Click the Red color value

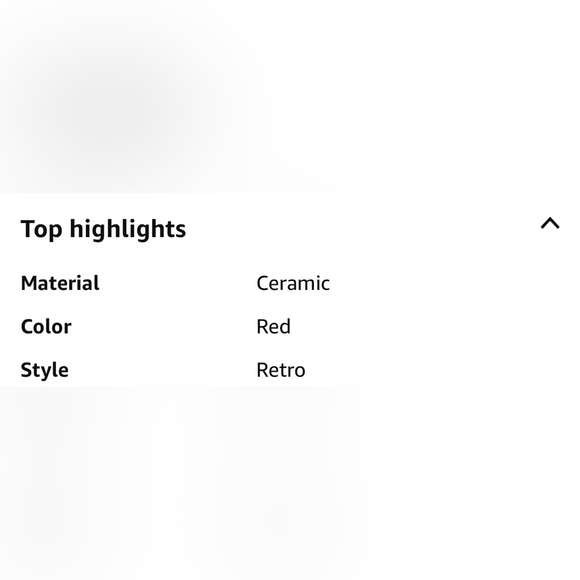point(273,327)
